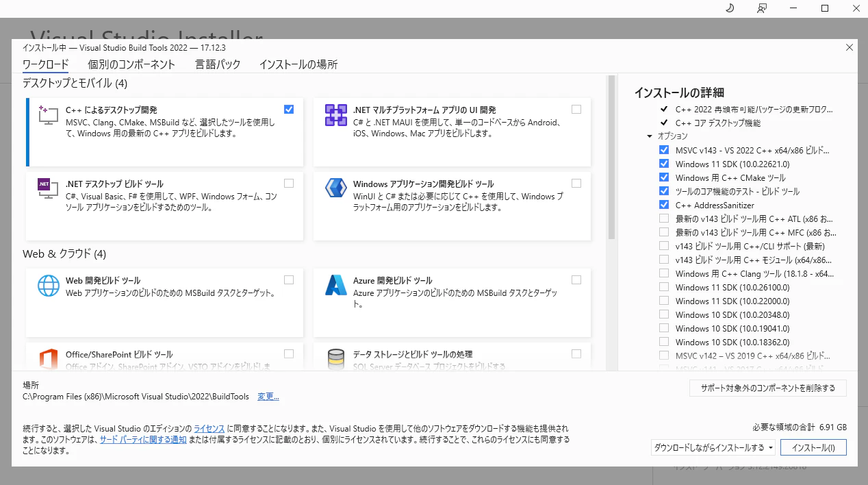Uncheck Windows 11 SDK (10.0.22621.0)

664,164
